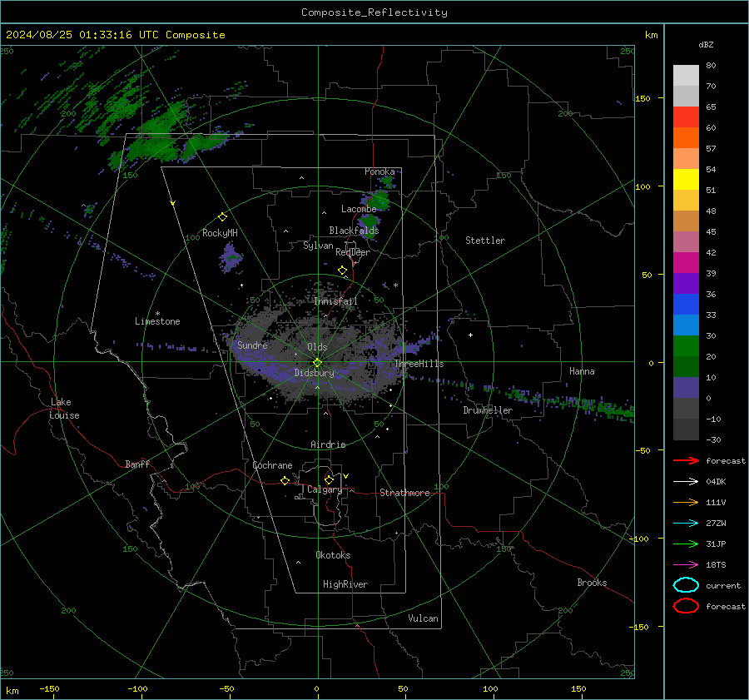
Task: Click the Brooks label
Action: [x=592, y=583]
